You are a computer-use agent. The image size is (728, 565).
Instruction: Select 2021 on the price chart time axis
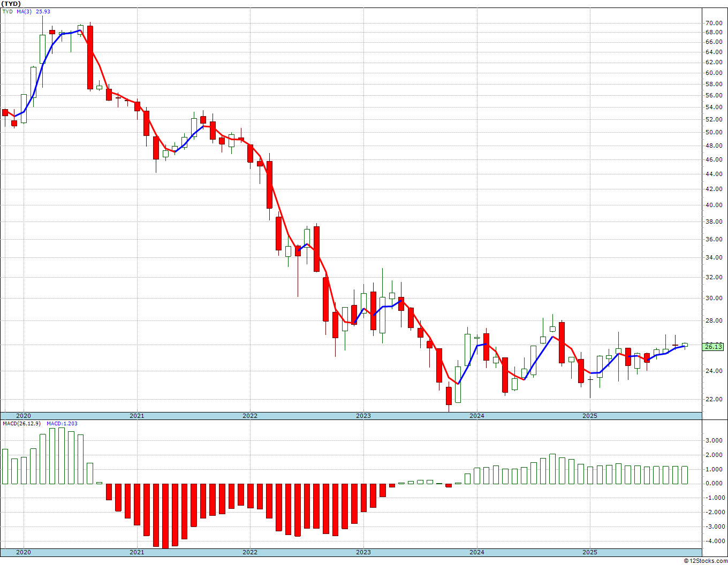click(x=136, y=416)
